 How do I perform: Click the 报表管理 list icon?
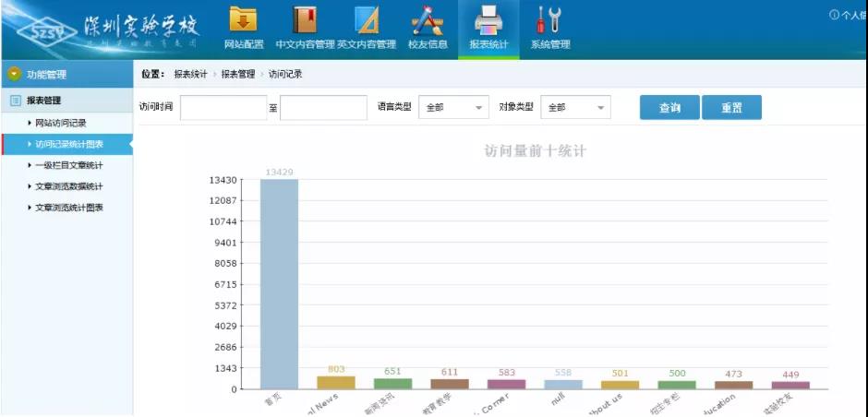click(16, 101)
